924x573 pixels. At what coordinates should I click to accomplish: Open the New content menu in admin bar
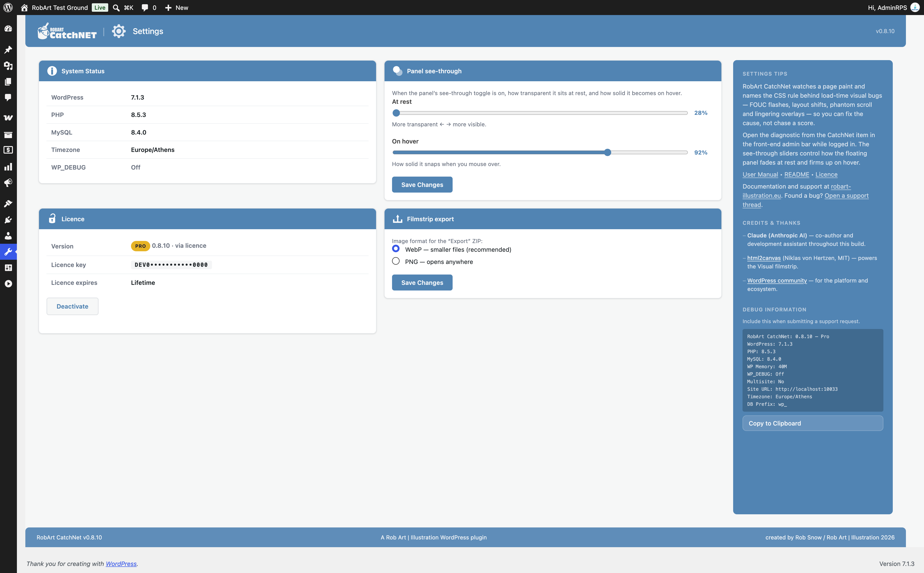coord(177,8)
